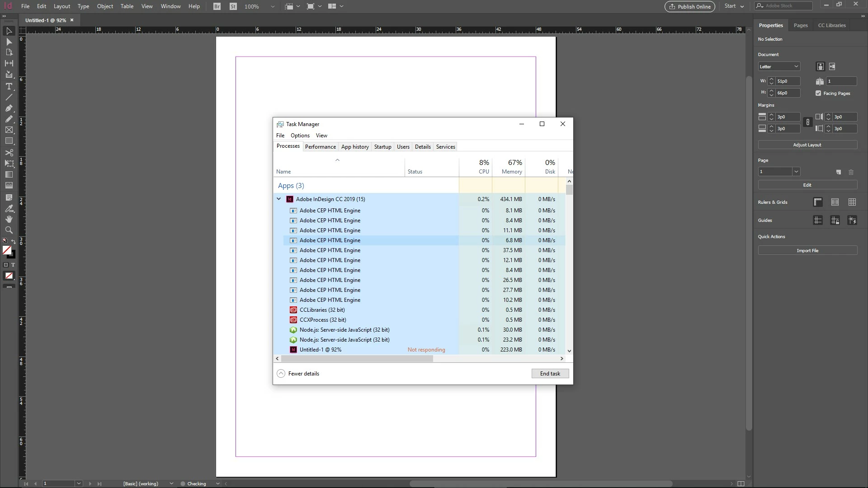Open the Object menu
The width and height of the screenshot is (868, 488).
point(105,6)
